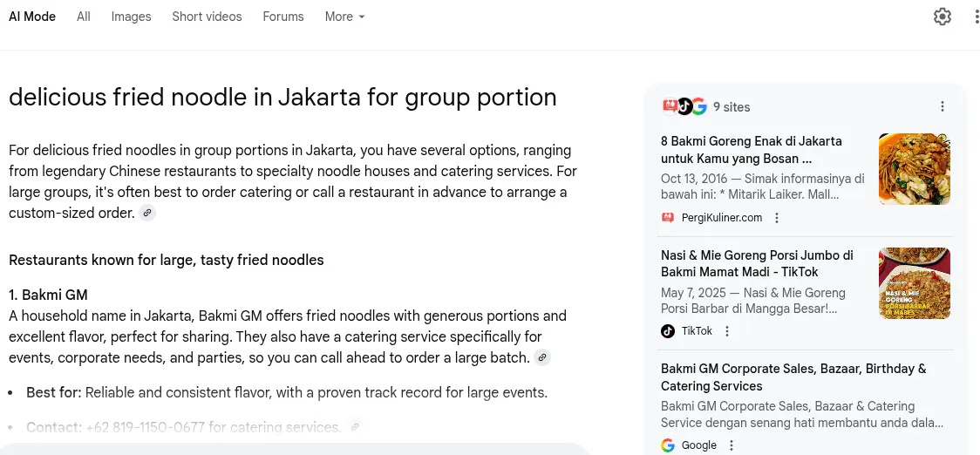Screen dimensions: 980x455
Task: Click the link icon after Bakmi GM description
Action: (542, 357)
